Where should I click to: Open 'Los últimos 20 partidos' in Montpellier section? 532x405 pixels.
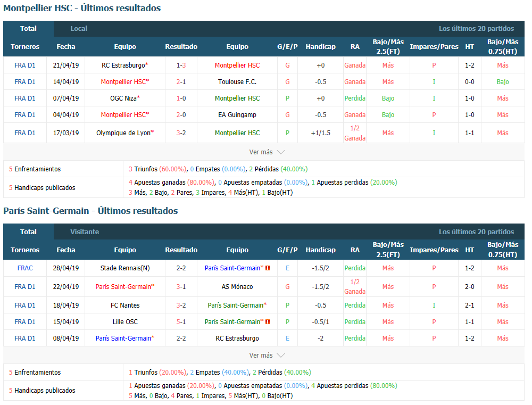476,29
